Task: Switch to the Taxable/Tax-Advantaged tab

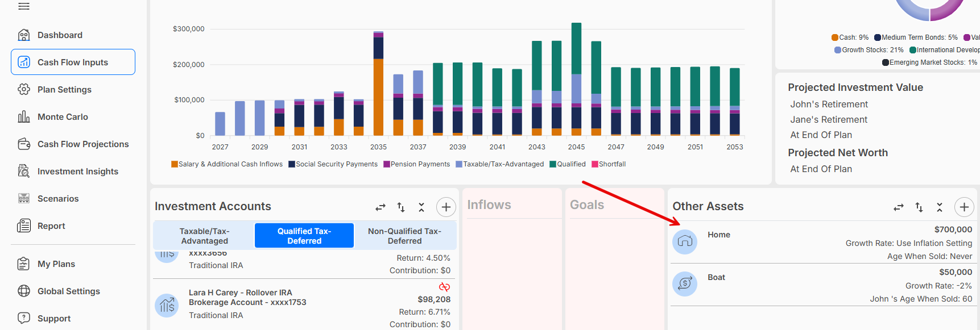Action: click(x=205, y=236)
